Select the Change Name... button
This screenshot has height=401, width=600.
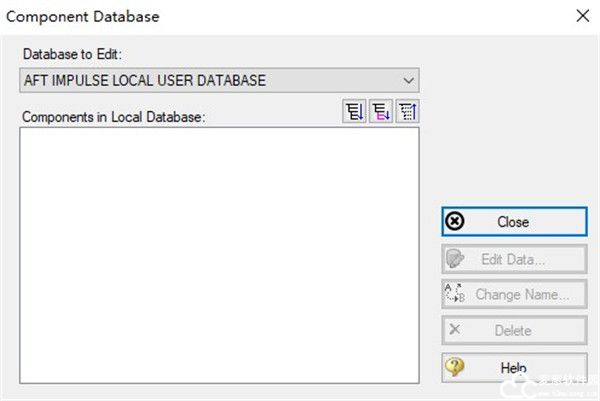[514, 295]
